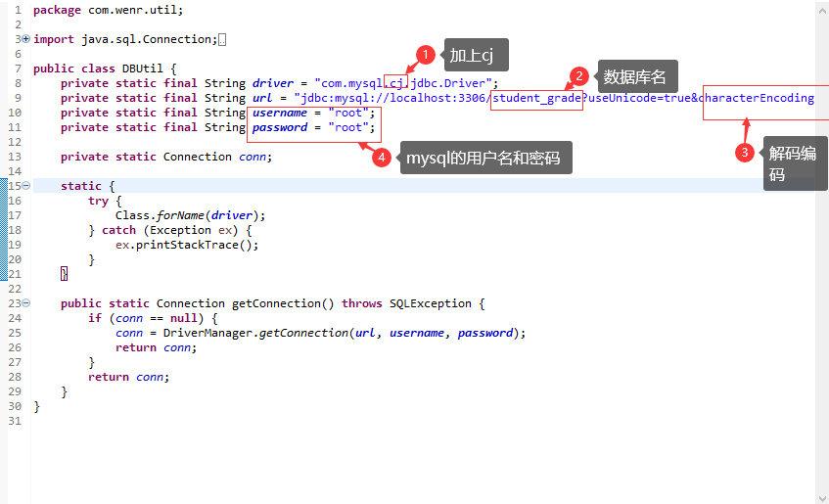Click the string "com.mysql.cj.jdbc.Driver"
This screenshot has height=504, width=829.
pyautogui.click(x=403, y=83)
